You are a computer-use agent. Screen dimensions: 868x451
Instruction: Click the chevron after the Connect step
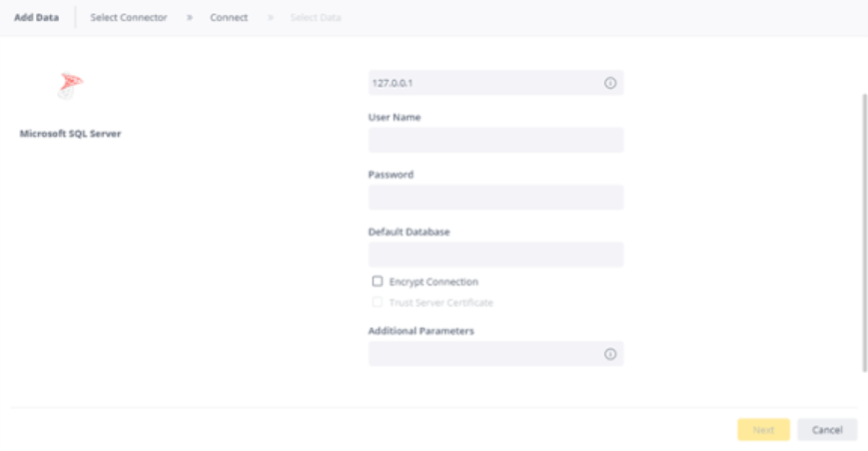pyautogui.click(x=270, y=18)
